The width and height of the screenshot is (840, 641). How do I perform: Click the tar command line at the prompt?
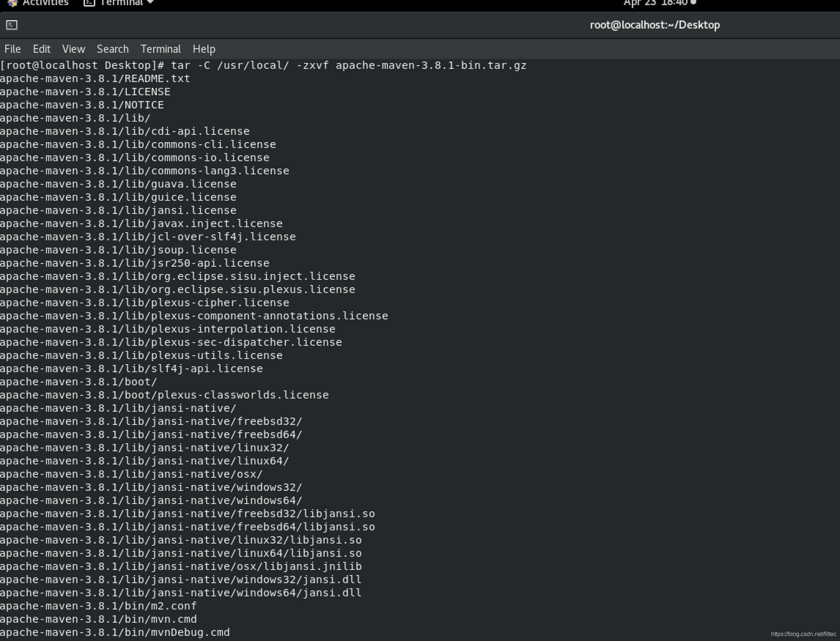[264, 65]
